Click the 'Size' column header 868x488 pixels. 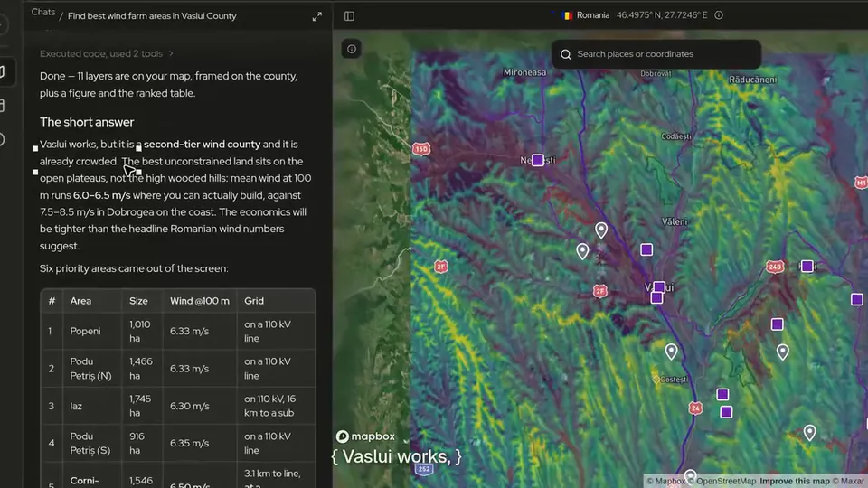coord(138,301)
